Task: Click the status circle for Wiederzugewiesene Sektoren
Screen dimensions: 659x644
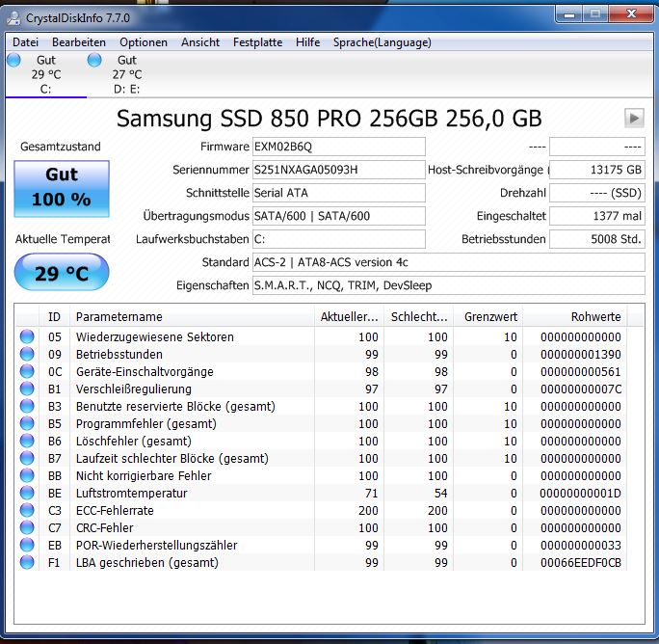Action: pos(27,336)
